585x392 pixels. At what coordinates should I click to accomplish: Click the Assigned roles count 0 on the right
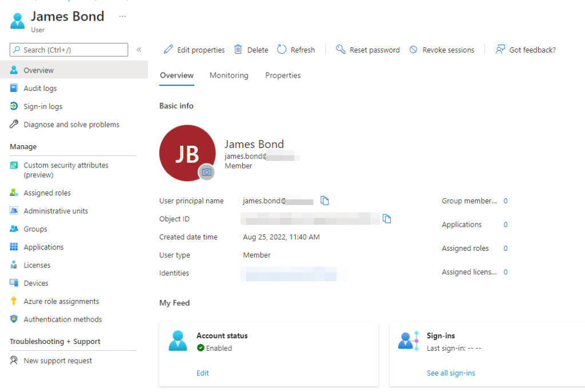506,248
